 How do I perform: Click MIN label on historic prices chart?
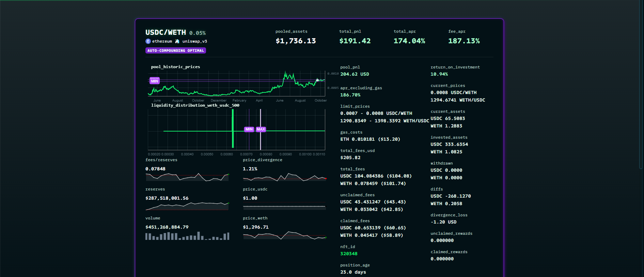(155, 81)
